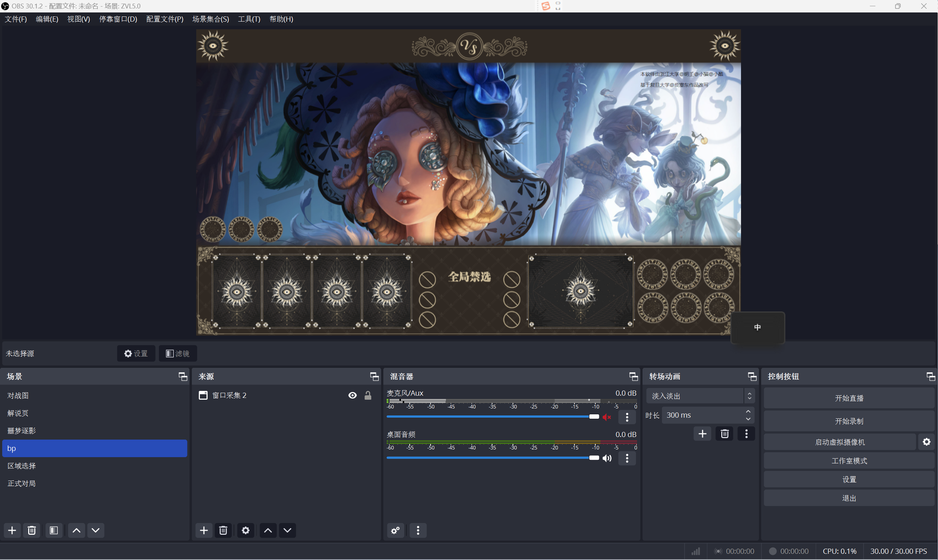Move source down in Sources panel
Screen dimensions: 938x560
[x=288, y=530]
